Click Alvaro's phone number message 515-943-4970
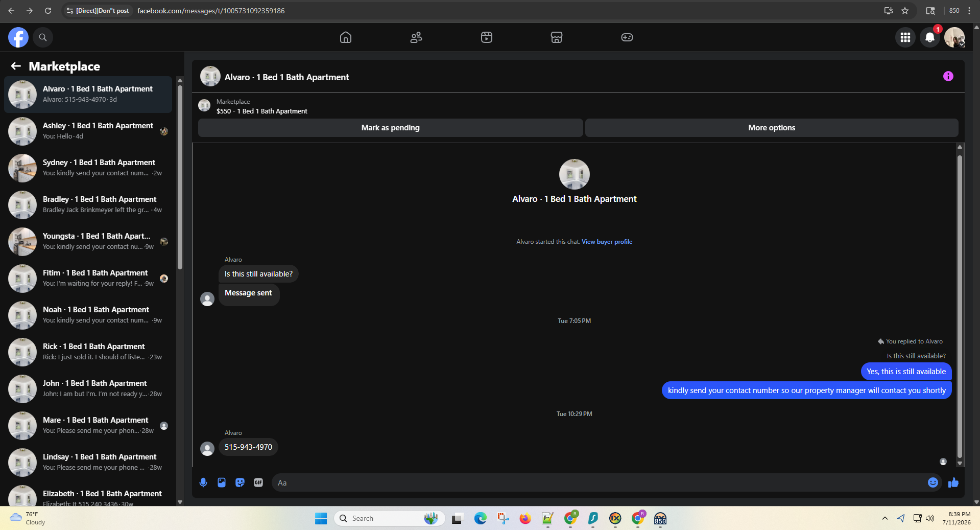The image size is (980, 530). pyautogui.click(x=248, y=447)
